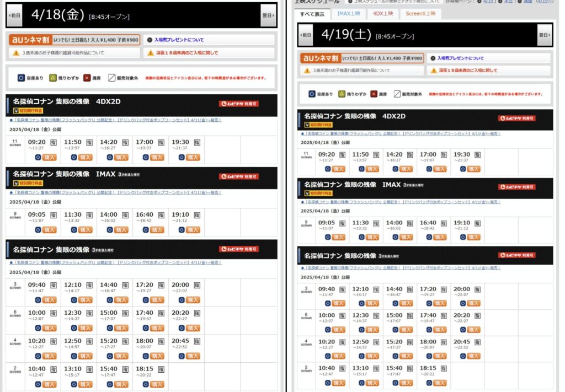This screenshot has height=392, width=565.
Task: On the 4/19 page, click the 前日 button
Action: click(306, 35)
